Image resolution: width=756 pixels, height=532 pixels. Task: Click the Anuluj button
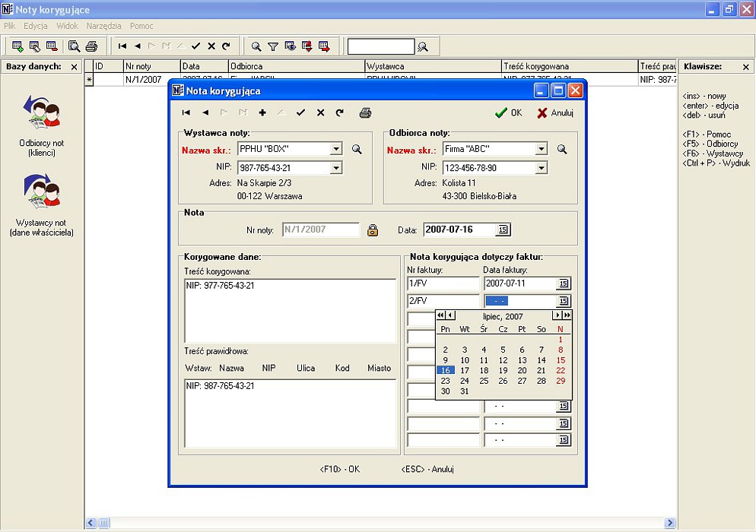click(555, 112)
